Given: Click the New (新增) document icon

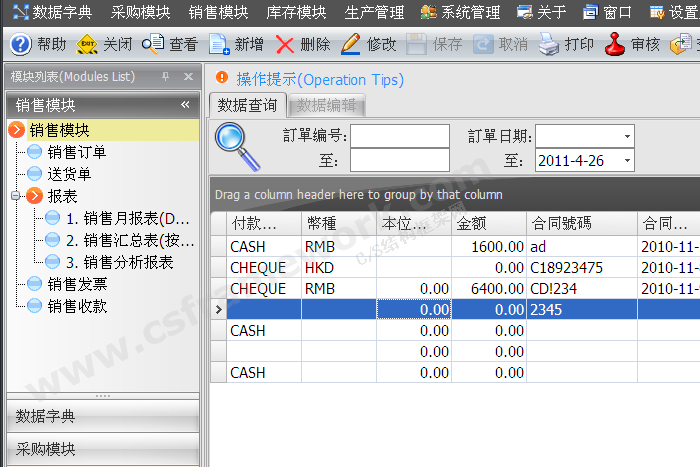Looking at the screenshot, I should click(x=219, y=45).
